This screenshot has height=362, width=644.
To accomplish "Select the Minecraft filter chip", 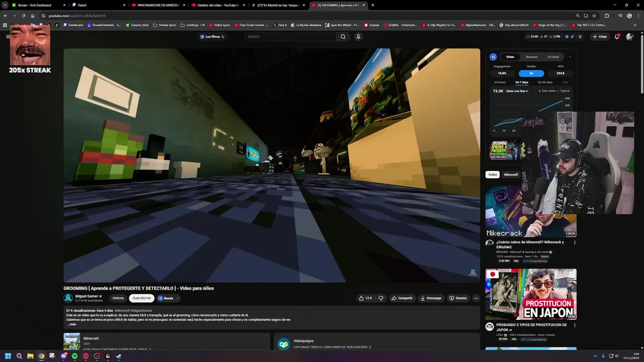I will (511, 174).
